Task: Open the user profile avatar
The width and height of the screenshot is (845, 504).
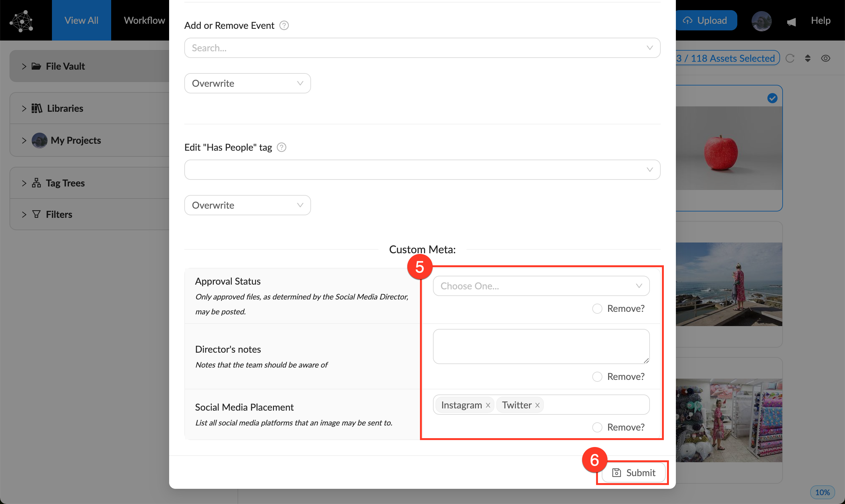Action: coord(761,21)
